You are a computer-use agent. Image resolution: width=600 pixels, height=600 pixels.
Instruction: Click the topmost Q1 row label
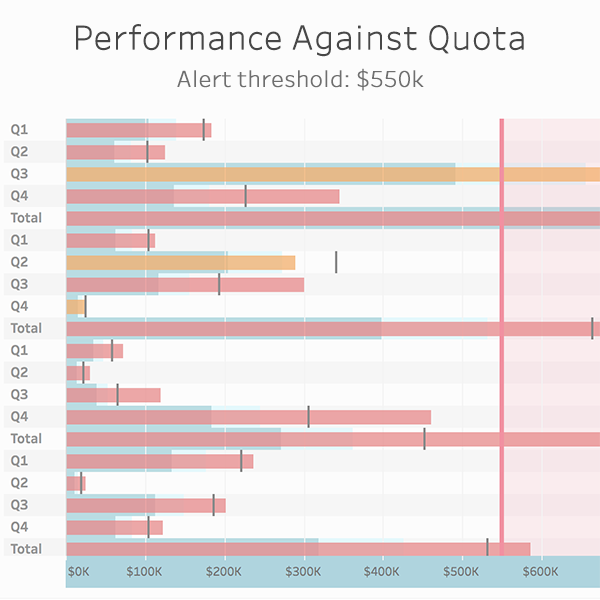pos(19,129)
